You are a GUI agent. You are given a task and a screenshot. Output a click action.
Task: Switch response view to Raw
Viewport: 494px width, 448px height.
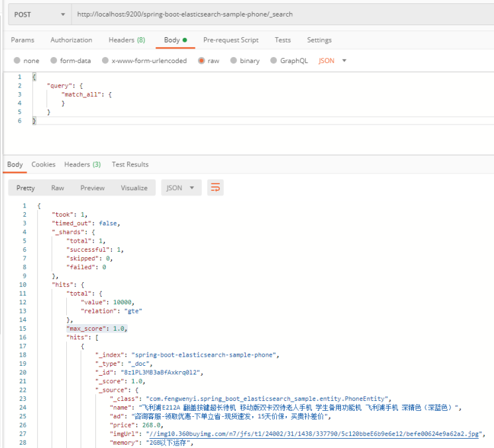58,188
